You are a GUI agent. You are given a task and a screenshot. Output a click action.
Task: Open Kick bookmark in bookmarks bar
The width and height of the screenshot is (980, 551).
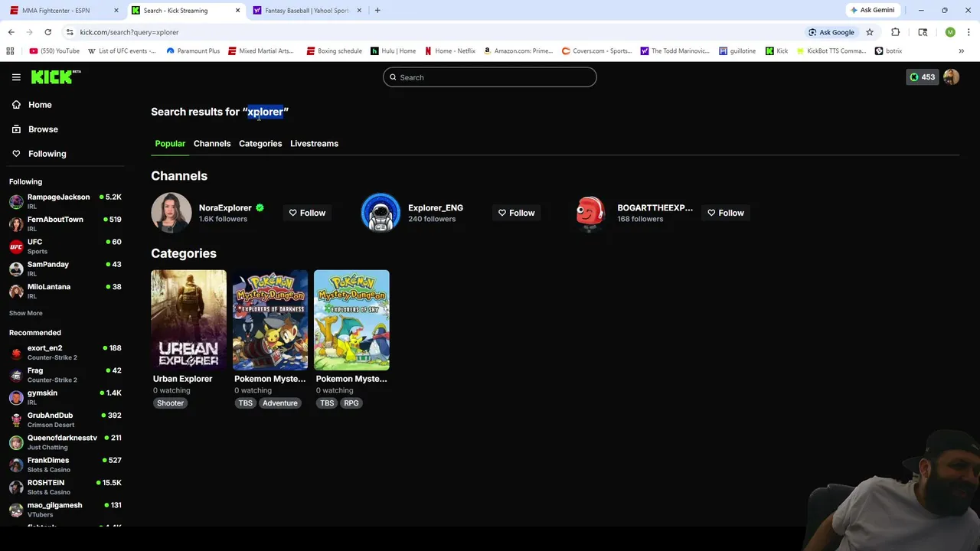click(x=776, y=51)
